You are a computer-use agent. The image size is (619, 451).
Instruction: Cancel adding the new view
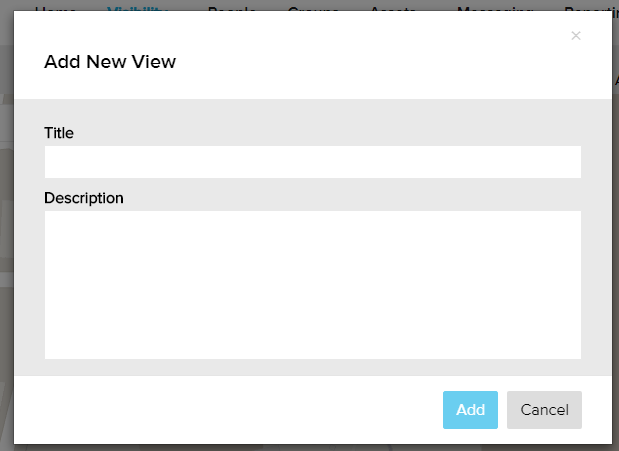[x=544, y=410]
